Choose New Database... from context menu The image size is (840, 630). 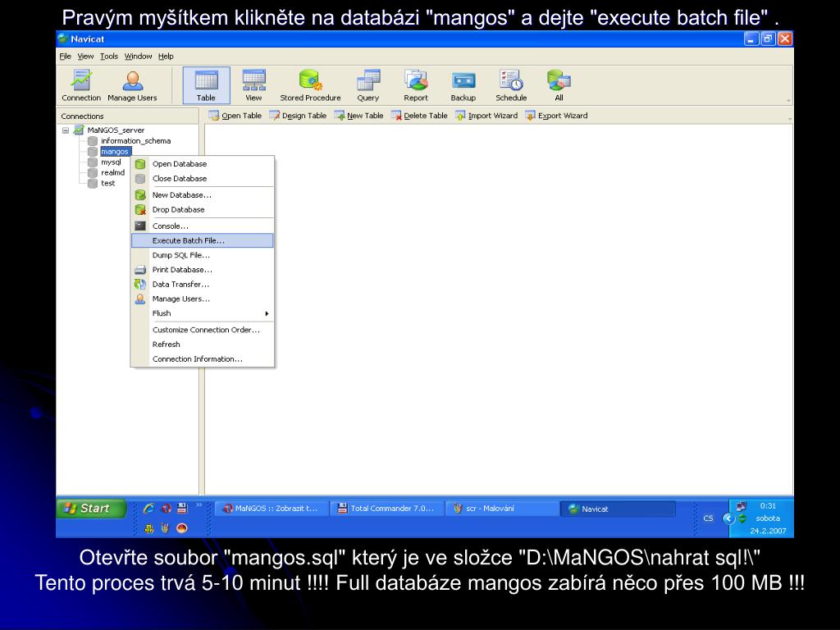tap(203, 195)
